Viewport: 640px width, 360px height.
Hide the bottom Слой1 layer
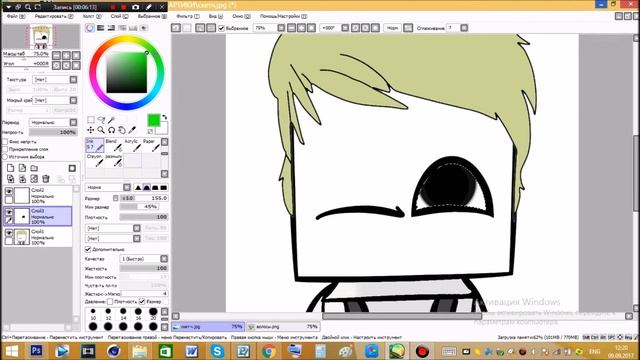[x=9, y=232]
